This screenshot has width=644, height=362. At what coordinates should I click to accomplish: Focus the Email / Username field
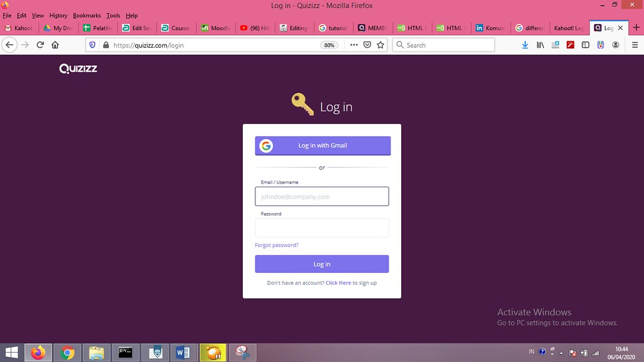(322, 196)
